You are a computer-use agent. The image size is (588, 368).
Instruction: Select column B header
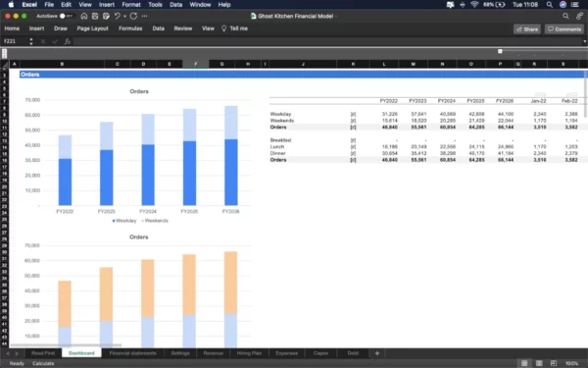pos(62,64)
